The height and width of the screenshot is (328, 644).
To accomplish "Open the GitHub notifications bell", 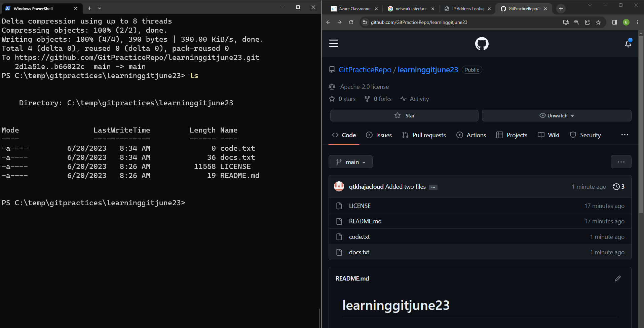I will pos(628,43).
